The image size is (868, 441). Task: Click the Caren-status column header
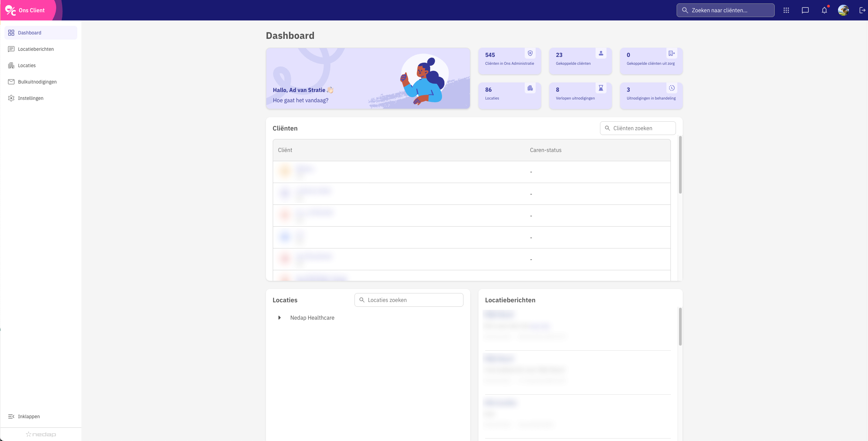546,150
